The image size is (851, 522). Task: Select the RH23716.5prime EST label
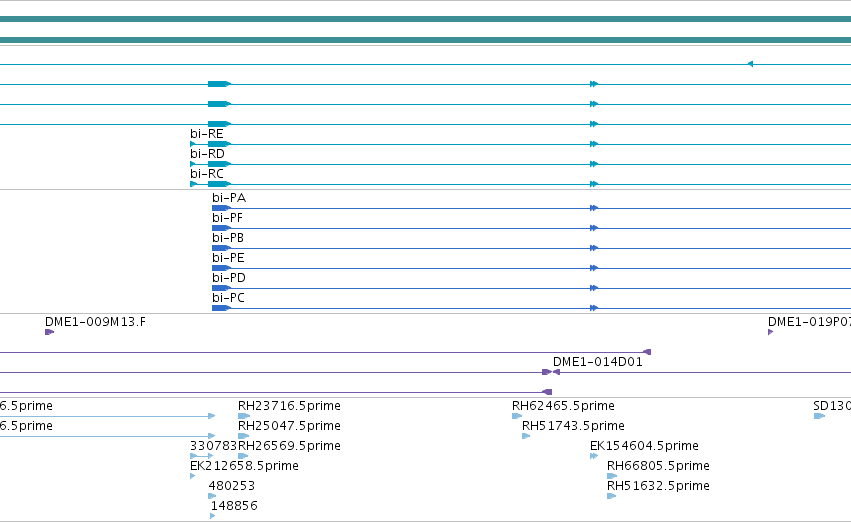(x=289, y=406)
